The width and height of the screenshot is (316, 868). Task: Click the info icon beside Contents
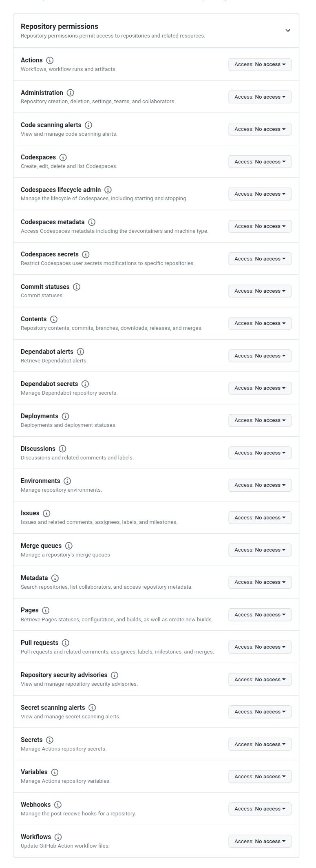pyautogui.click(x=54, y=319)
